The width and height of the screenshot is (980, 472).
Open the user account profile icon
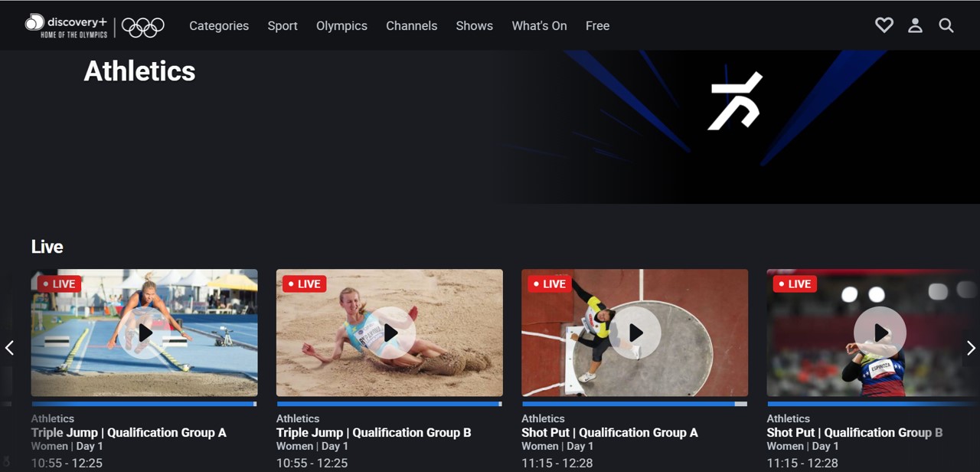point(915,25)
